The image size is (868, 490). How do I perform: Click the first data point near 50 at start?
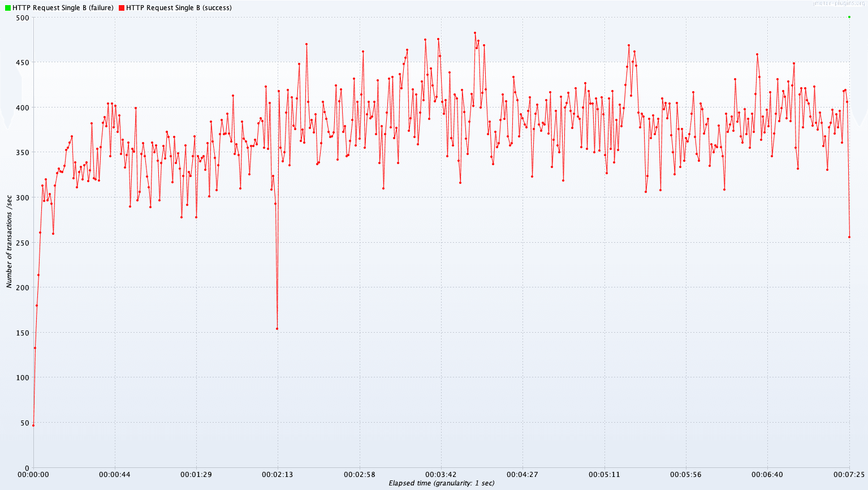pyautogui.click(x=33, y=425)
